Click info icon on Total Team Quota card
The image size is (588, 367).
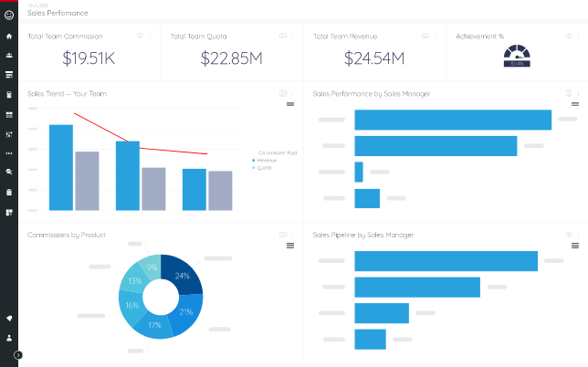pyautogui.click(x=283, y=36)
